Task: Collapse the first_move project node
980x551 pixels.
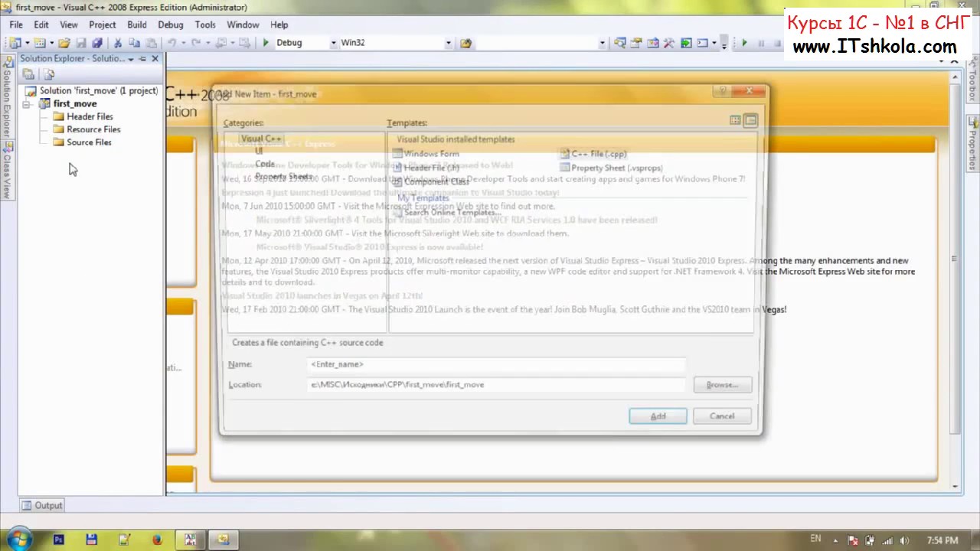Action: tap(27, 103)
